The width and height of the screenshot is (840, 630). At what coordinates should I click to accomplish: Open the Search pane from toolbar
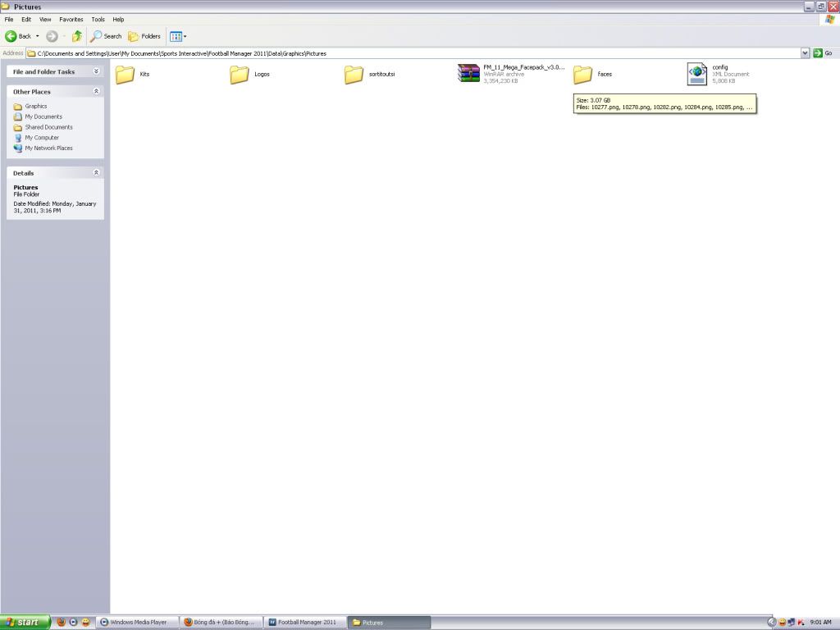point(106,36)
